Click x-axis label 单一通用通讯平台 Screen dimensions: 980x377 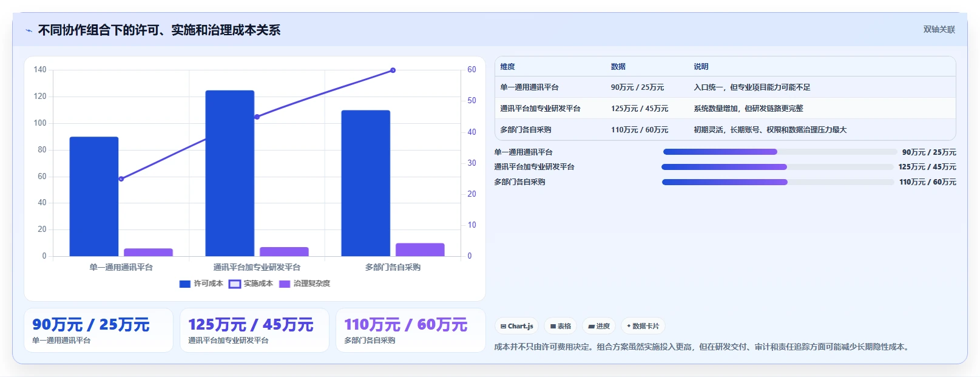(x=121, y=267)
